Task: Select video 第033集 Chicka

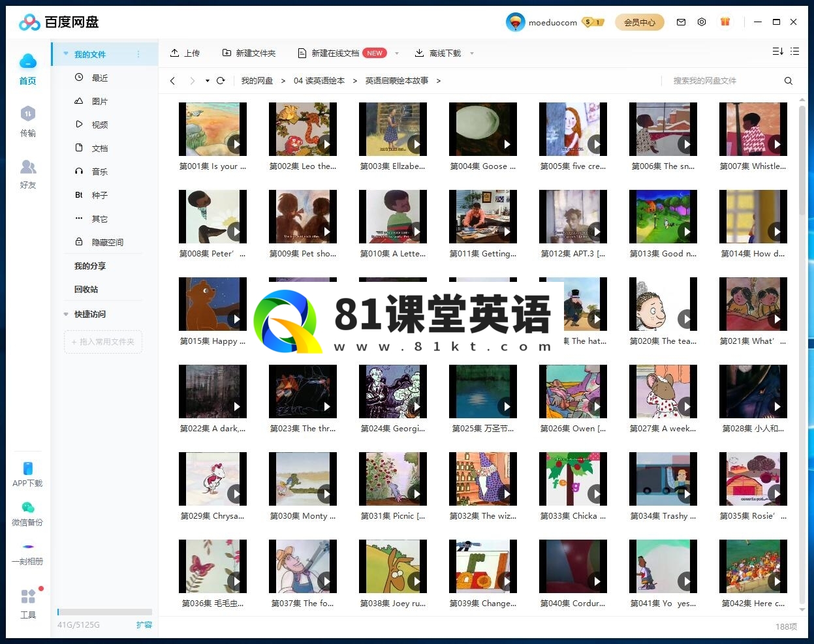Action: click(573, 487)
